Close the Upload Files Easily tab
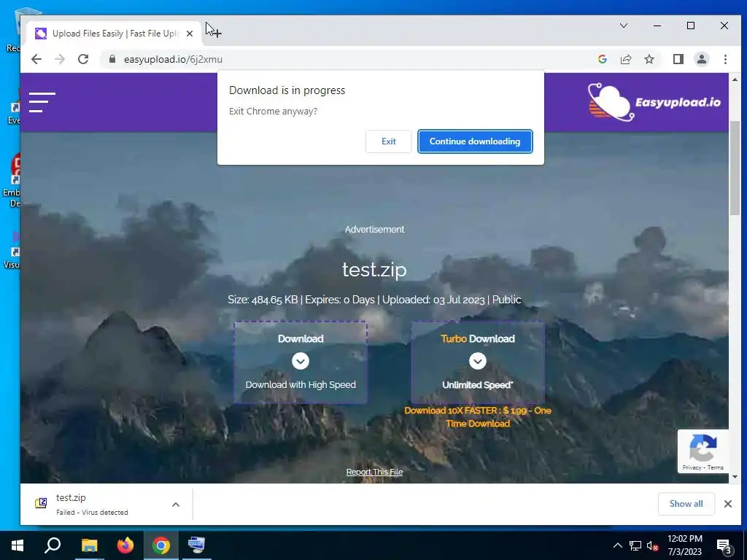747x560 pixels. (190, 34)
